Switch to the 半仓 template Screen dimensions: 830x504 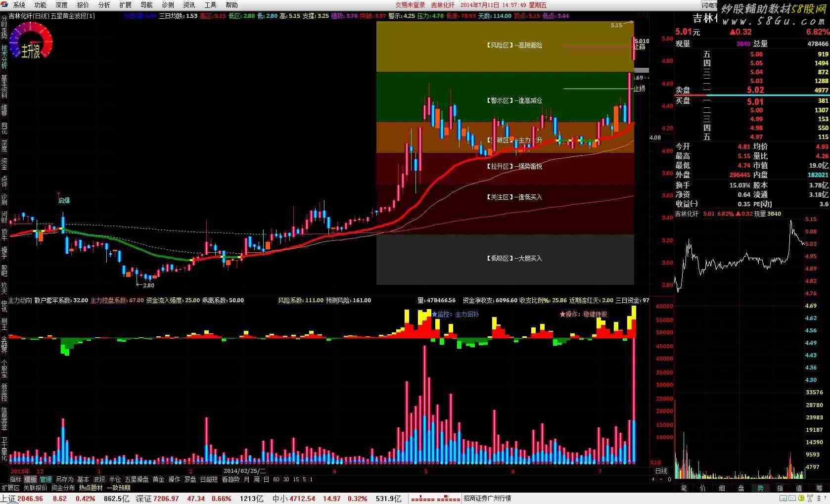115,479
